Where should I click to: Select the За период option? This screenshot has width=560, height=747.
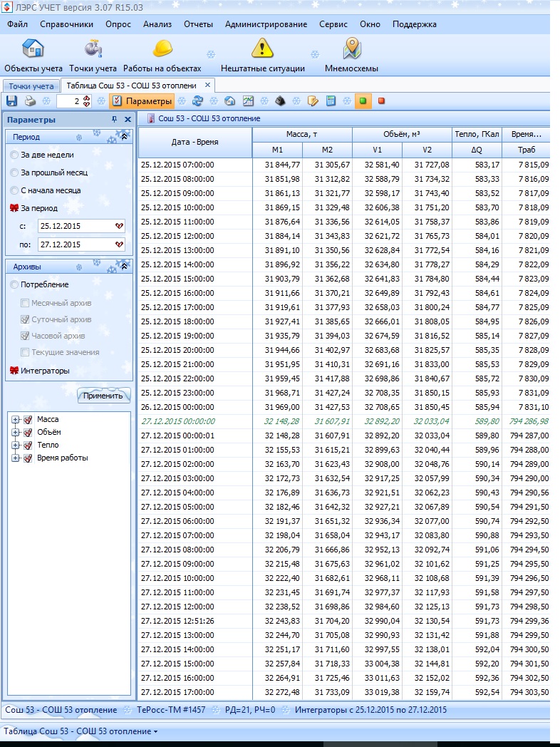(14, 208)
